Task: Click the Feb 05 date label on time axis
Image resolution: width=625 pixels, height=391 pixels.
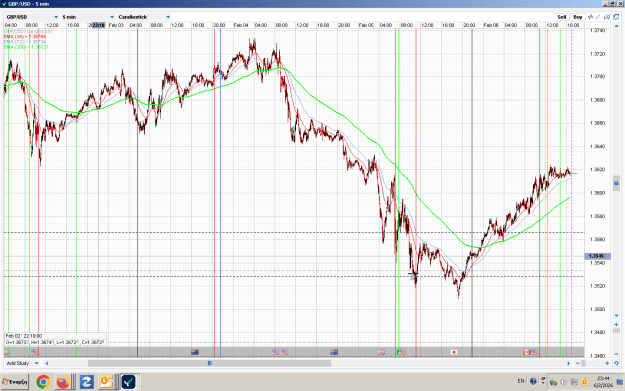Action: coord(366,25)
